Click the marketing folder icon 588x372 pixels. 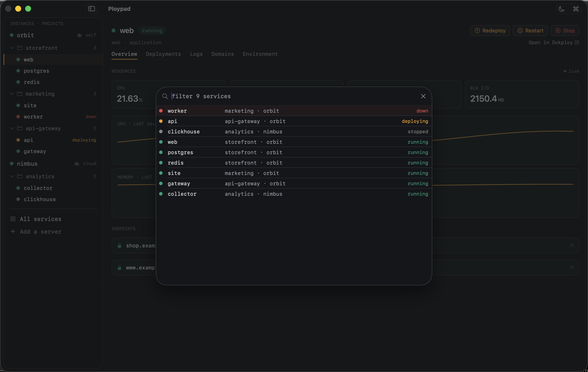(20, 94)
